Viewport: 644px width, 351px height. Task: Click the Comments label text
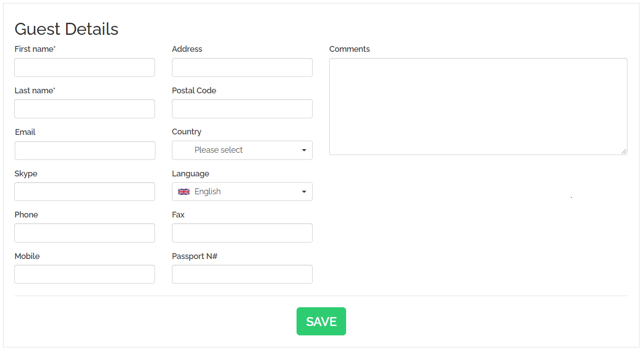tap(349, 49)
